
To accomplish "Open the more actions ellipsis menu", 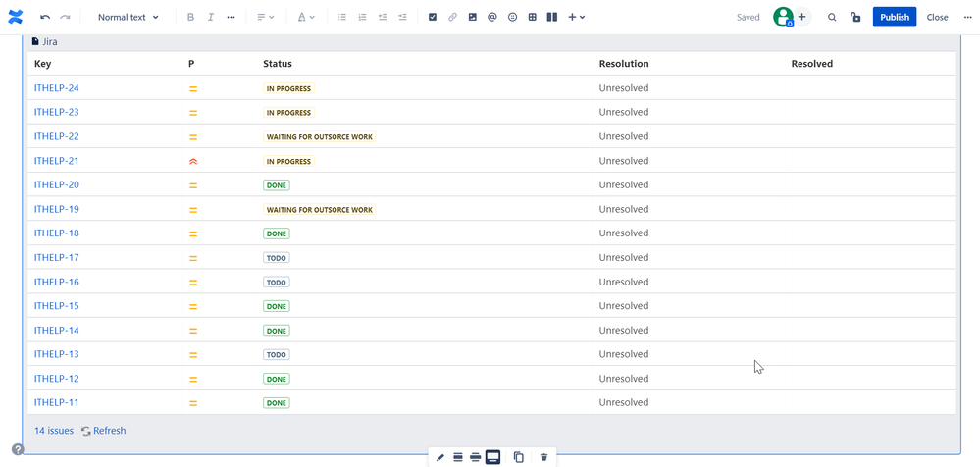I will click(x=967, y=17).
